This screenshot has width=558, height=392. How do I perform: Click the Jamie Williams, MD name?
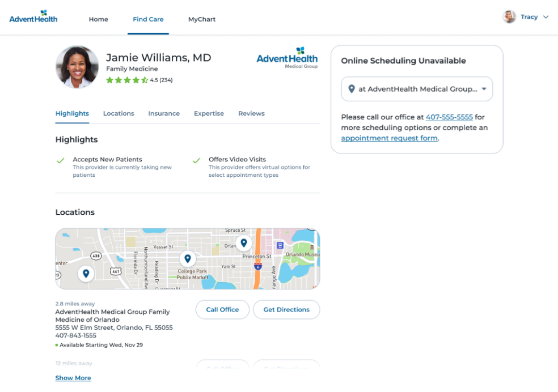tap(159, 58)
